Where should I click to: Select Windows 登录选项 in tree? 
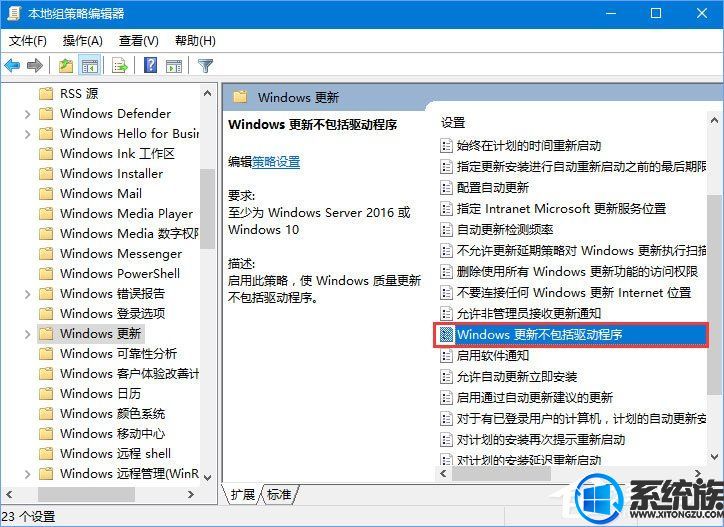tap(113, 314)
